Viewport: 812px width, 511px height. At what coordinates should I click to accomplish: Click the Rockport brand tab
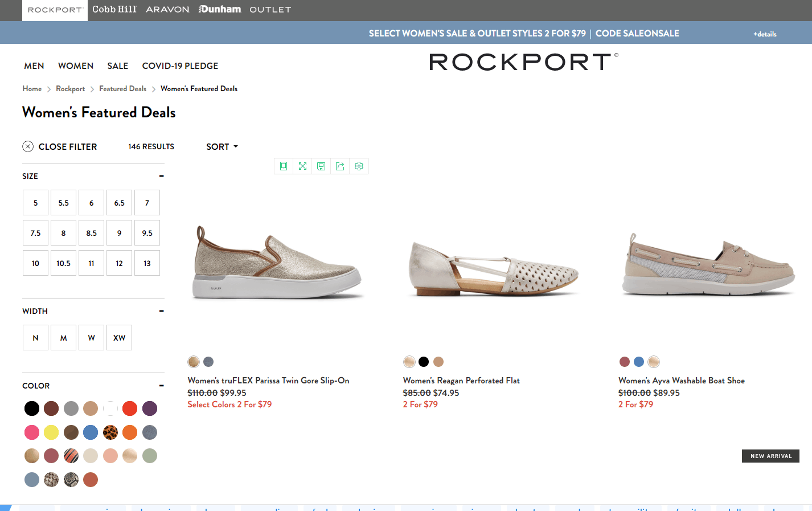coord(55,10)
